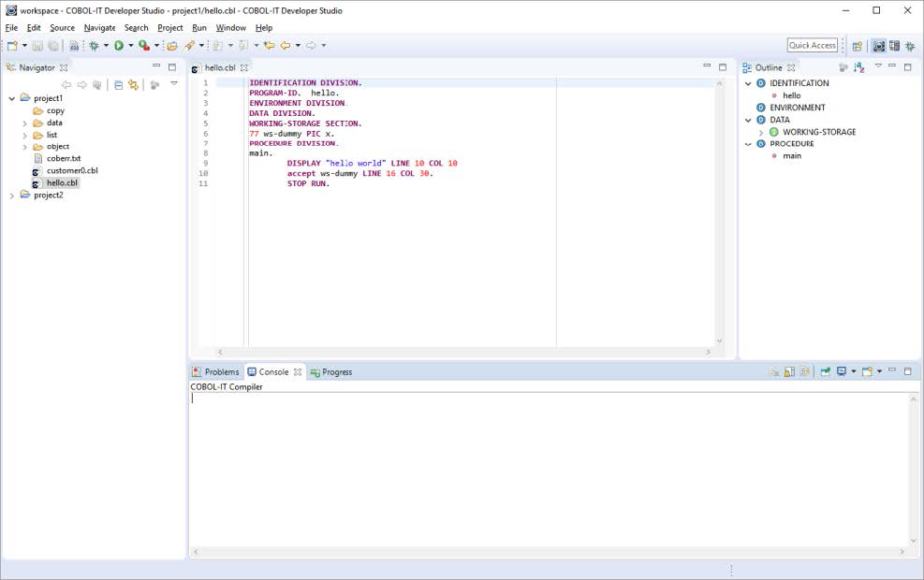The width and height of the screenshot is (924, 580).
Task: Open the Run dropdown arrow
Action: pos(132,45)
